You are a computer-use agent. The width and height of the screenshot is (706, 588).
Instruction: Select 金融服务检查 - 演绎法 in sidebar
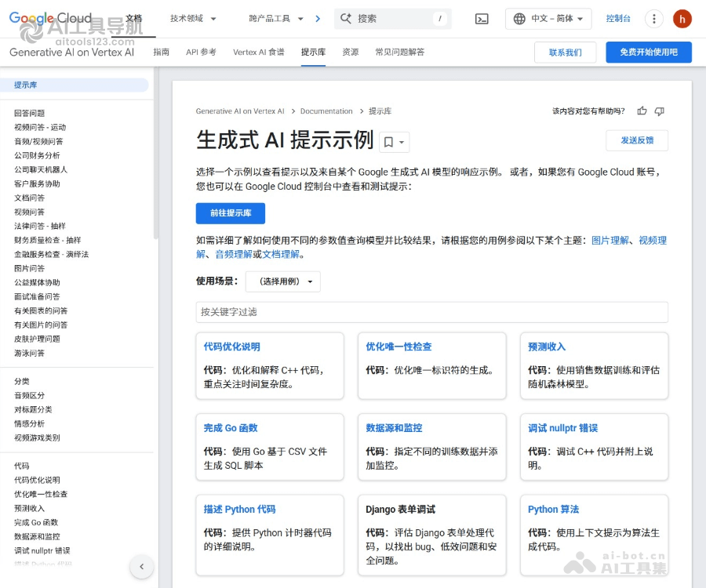tap(51, 255)
